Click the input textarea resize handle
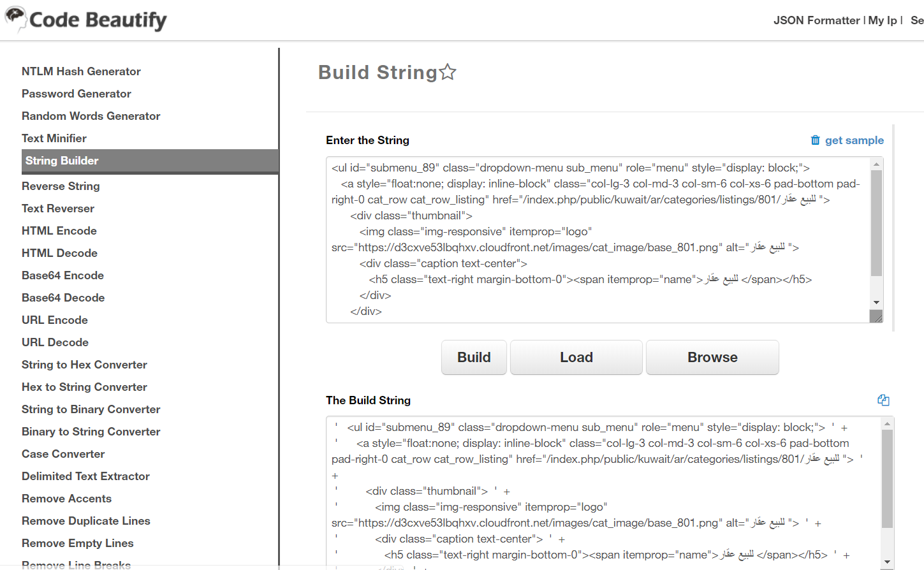Viewport: 924px width, 570px height. click(x=876, y=316)
